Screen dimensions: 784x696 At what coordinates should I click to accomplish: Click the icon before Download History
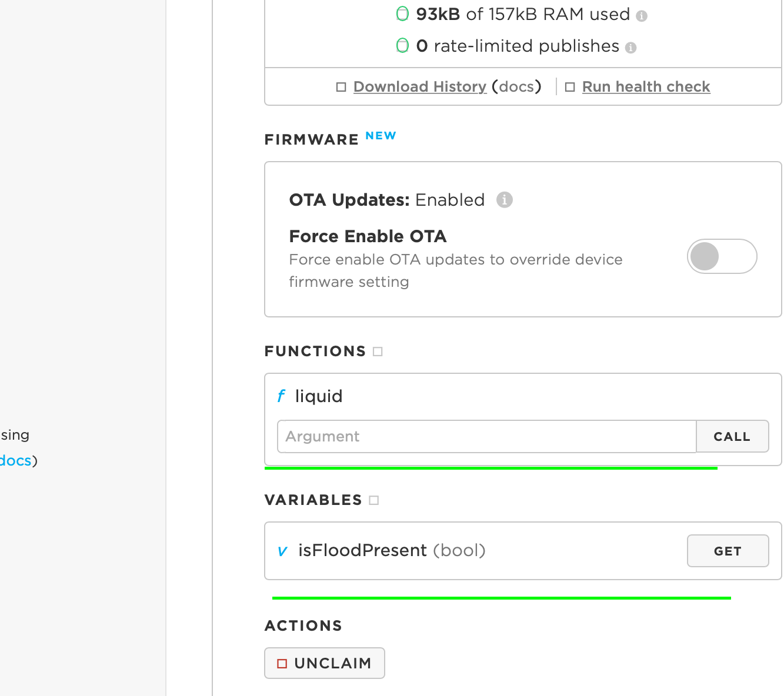(x=341, y=87)
